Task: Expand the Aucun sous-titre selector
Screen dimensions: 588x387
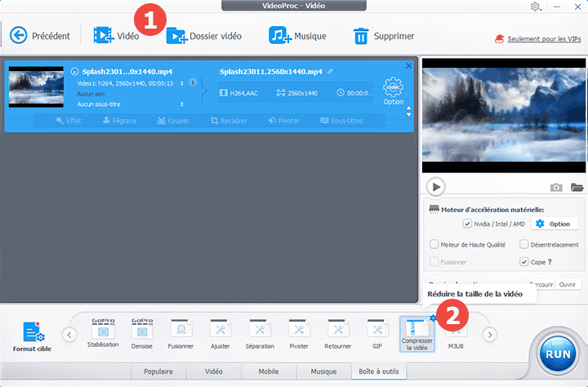Action: coord(182,105)
